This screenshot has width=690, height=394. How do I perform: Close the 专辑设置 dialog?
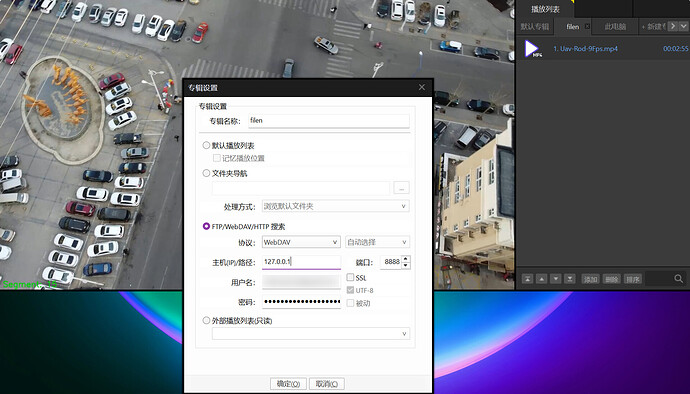coord(422,87)
